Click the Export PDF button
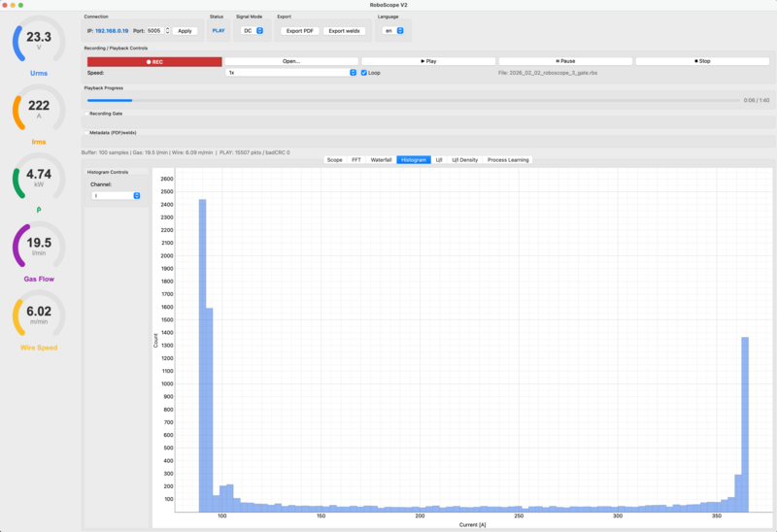The height and width of the screenshot is (532, 777). coord(299,31)
